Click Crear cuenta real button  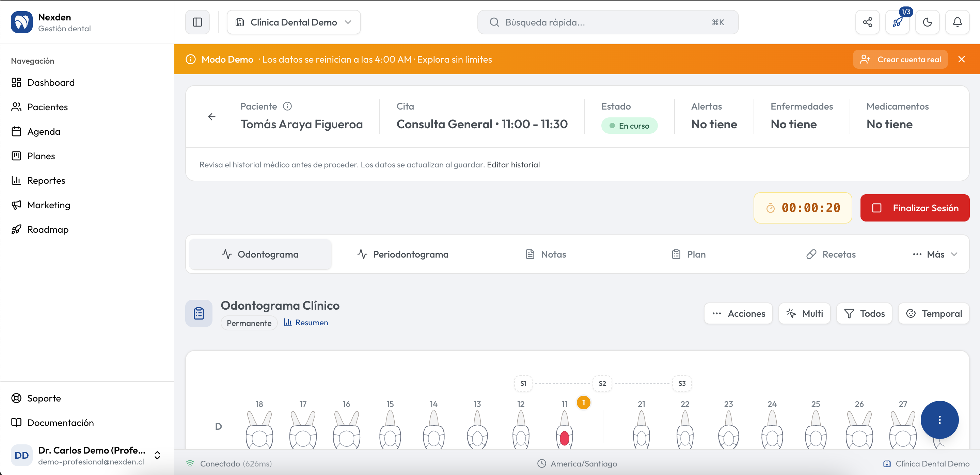(900, 59)
